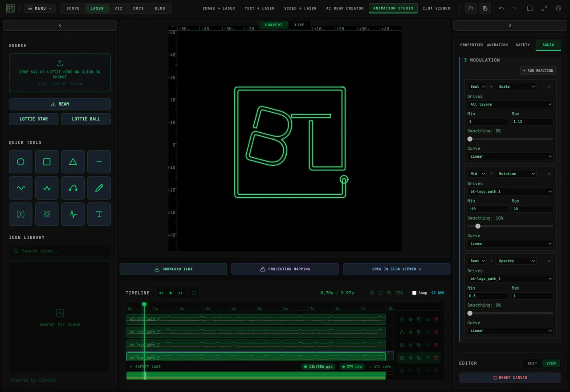Open the AI Beam Creator tab
Viewport: 570px width, 392px height.
[345, 8]
